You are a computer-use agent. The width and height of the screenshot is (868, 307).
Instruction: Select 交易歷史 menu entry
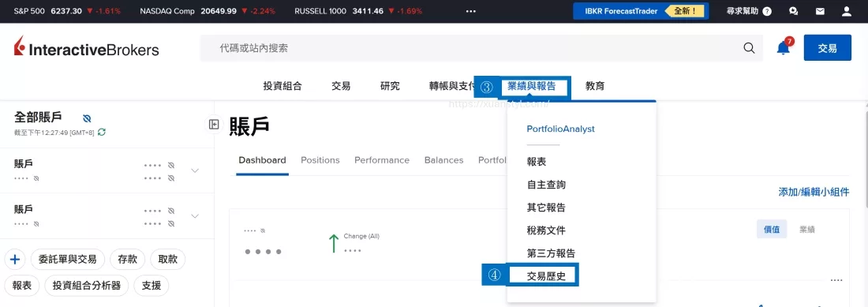[x=546, y=276]
